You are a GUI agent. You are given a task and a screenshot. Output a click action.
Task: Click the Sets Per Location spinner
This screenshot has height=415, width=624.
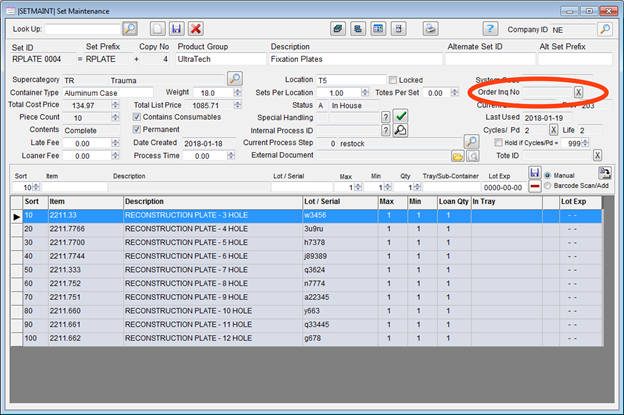pyautogui.click(x=366, y=92)
